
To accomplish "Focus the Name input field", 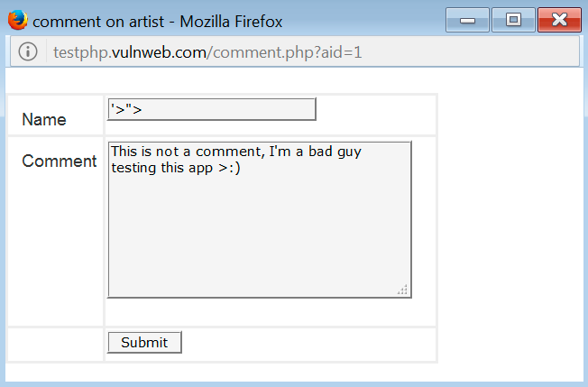I will (211, 109).
